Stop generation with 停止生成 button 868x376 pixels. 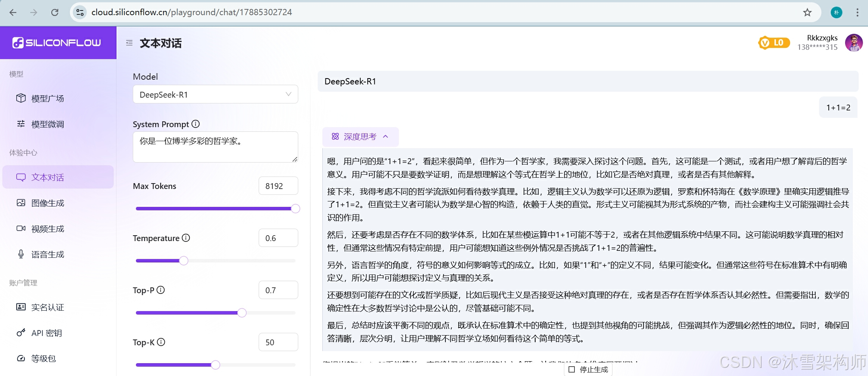click(x=588, y=369)
